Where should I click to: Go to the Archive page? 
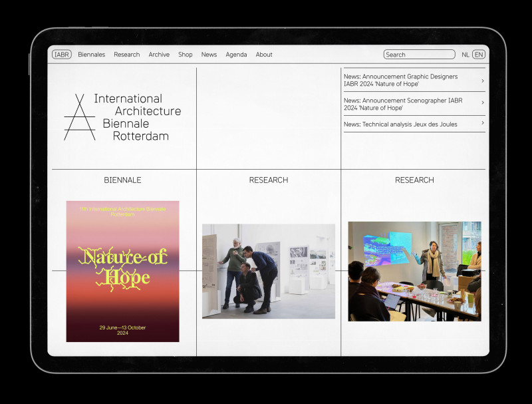tap(159, 55)
